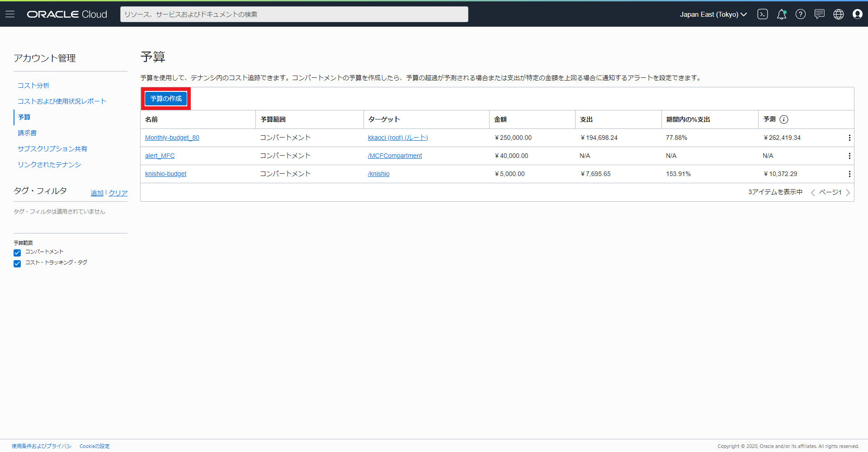
Task: Click the 予算の作成 button
Action: 166,99
